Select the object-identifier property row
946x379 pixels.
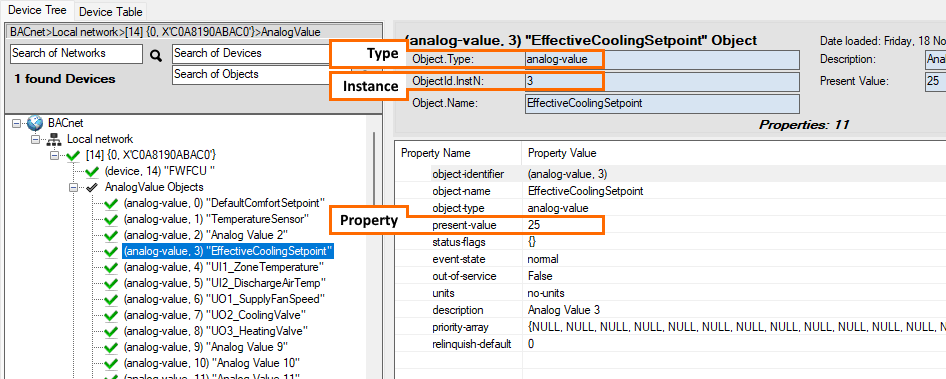670,174
